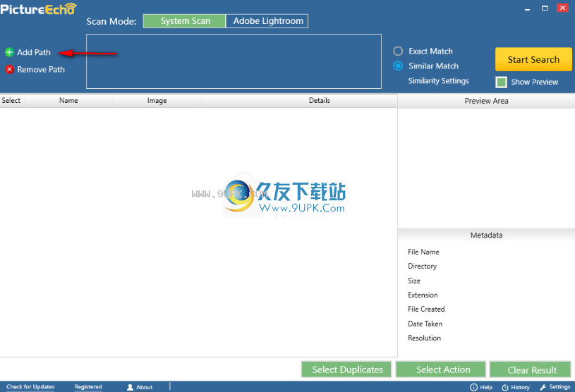The image size is (575, 392).
Task: Click the Directory metadata label
Action: click(423, 267)
